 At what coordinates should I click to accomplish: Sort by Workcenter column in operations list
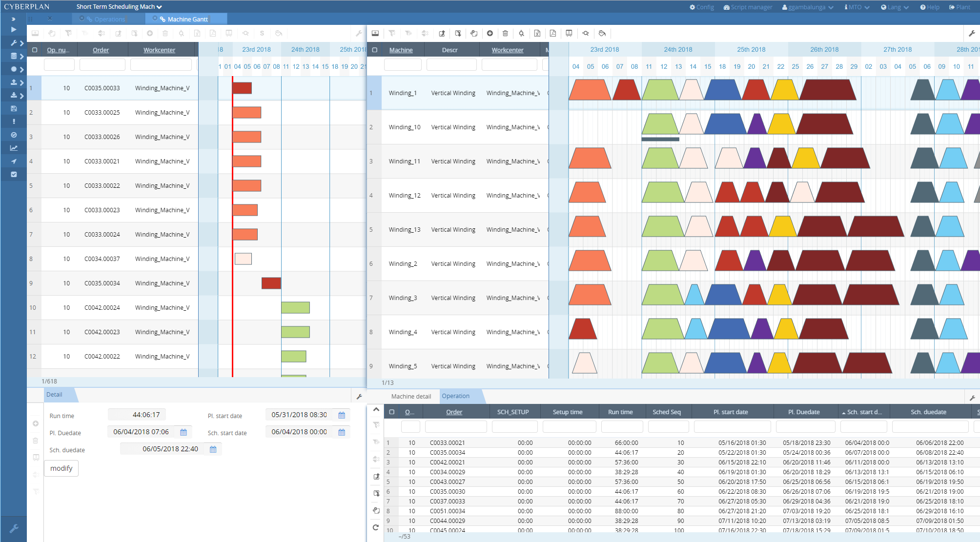159,50
